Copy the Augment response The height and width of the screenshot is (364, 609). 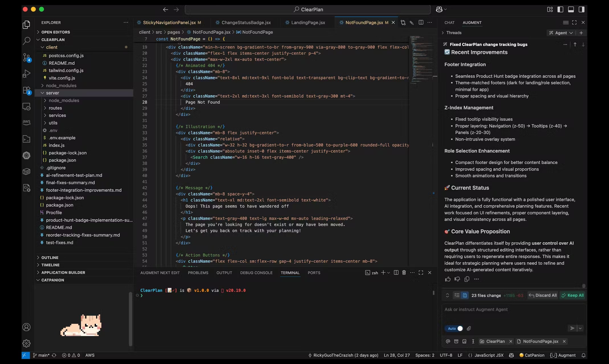(x=467, y=279)
